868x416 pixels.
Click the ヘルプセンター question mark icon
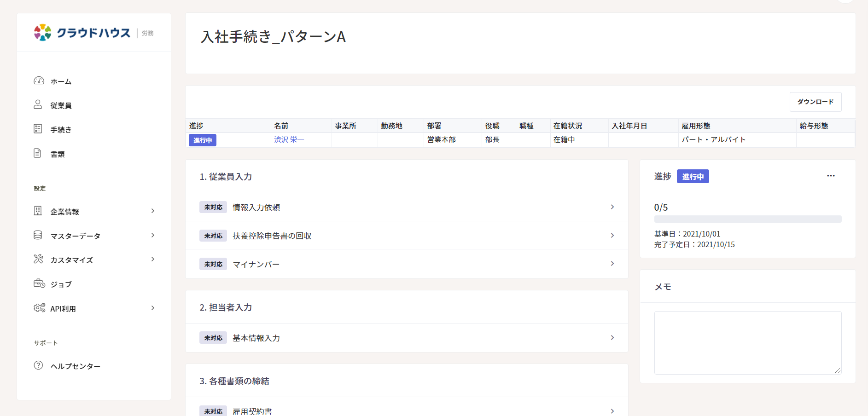(x=38, y=365)
